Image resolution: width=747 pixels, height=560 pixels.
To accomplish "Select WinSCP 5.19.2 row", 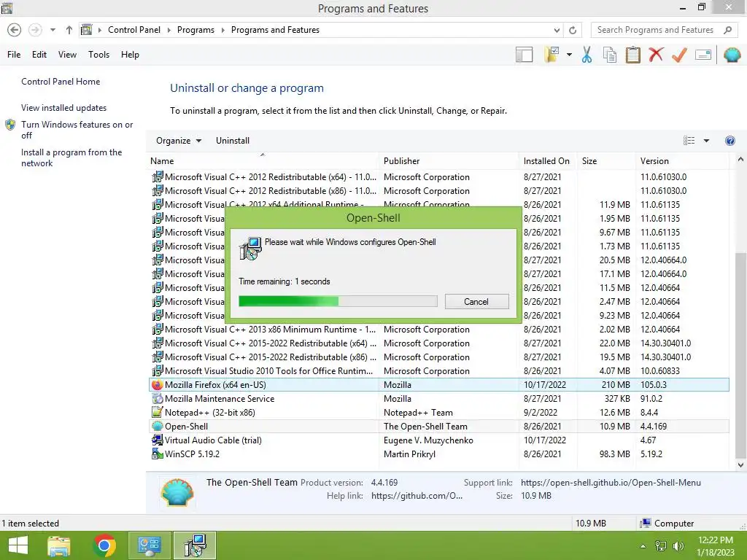I will (x=438, y=454).
